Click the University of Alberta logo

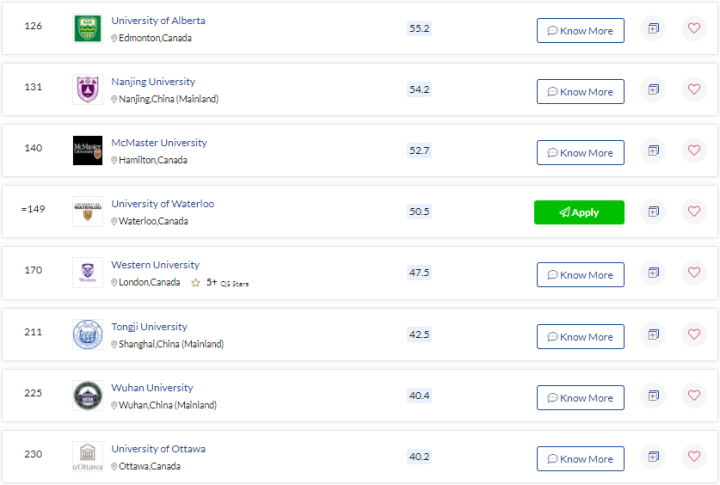coord(87,29)
